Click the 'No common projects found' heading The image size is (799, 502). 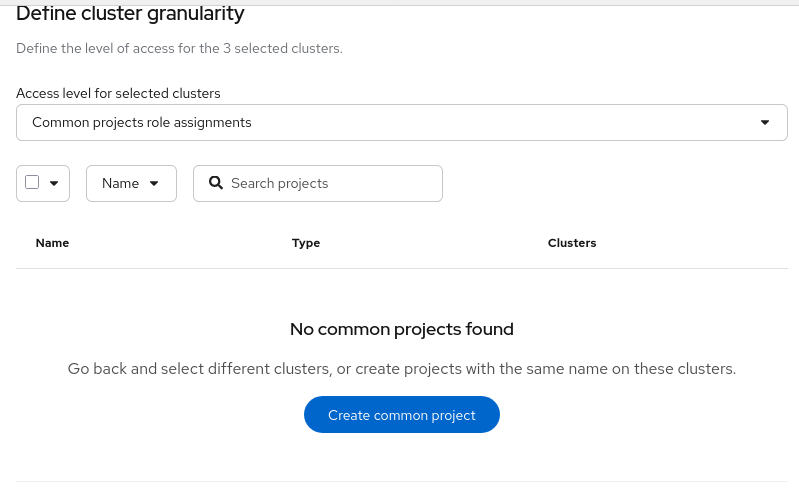[402, 329]
